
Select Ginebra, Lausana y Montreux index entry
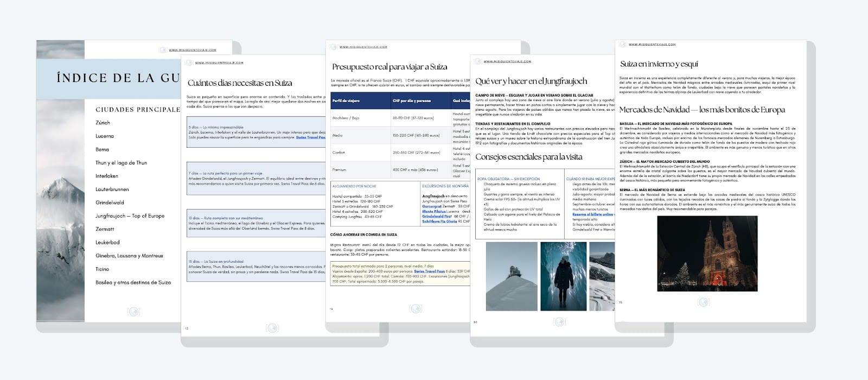129,256
